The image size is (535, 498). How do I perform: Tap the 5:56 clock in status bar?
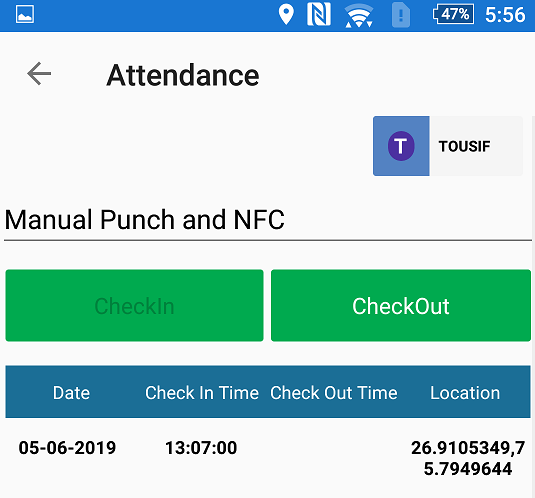505,15
